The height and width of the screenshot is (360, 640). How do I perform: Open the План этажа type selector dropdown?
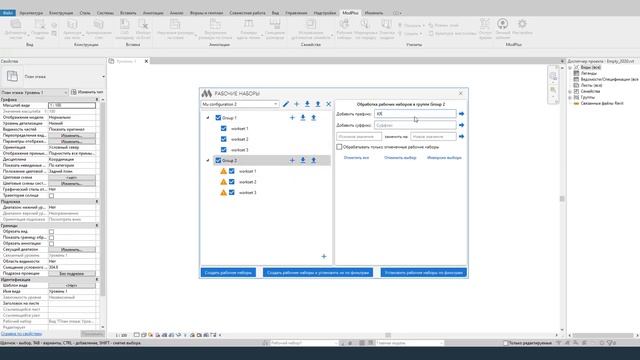pos(103,76)
